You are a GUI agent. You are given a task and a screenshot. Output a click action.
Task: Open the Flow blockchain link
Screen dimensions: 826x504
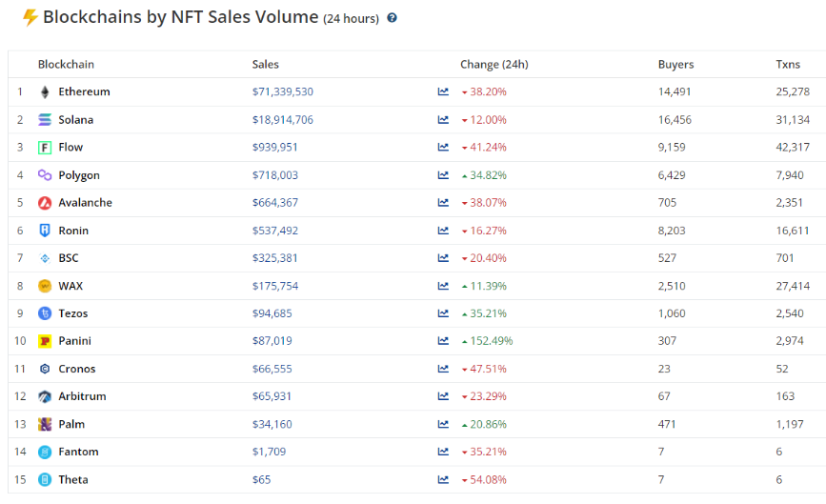(71, 147)
